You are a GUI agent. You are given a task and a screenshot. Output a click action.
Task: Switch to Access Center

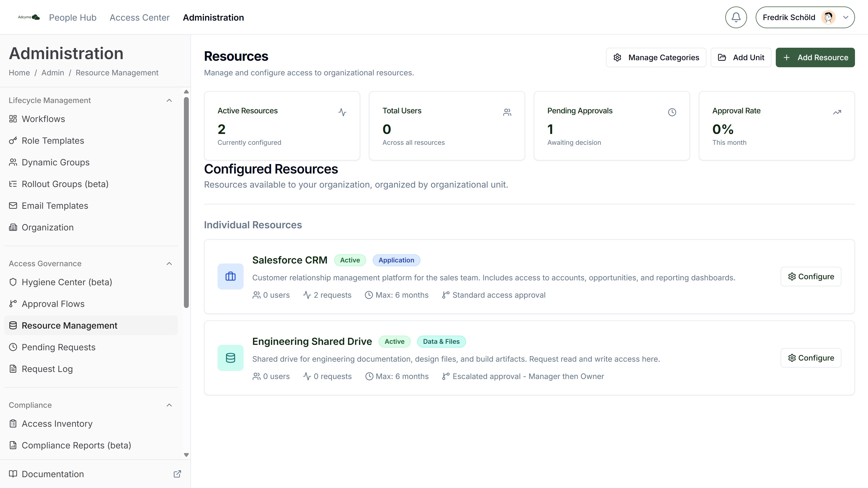(x=139, y=18)
